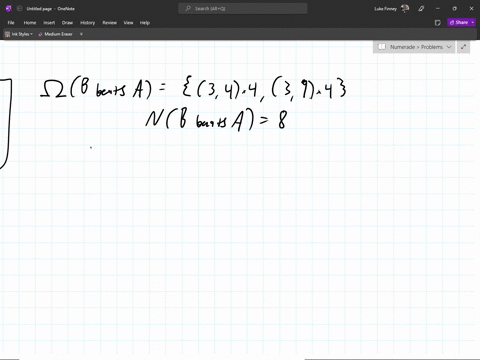Select the Medium Eraser tool
This screenshot has height=360, width=480.
(55, 34)
